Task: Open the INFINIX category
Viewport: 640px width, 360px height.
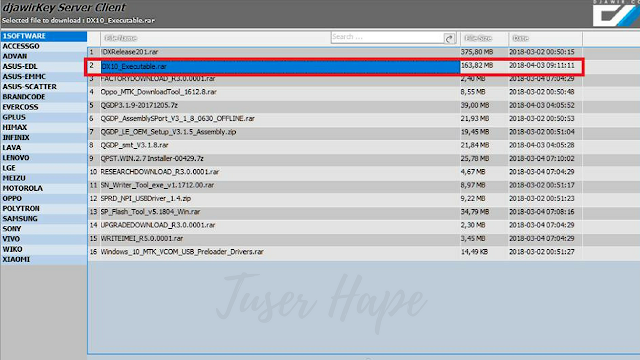Action: pyautogui.click(x=44, y=138)
